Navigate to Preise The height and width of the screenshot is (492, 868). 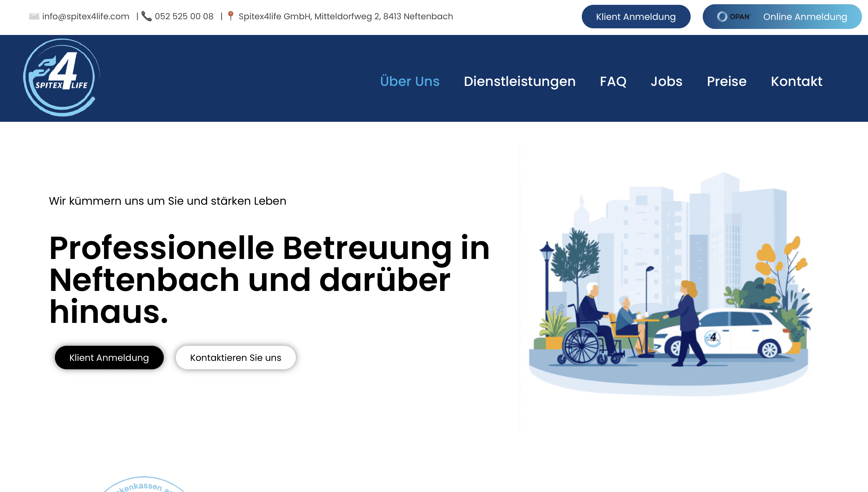coord(726,81)
